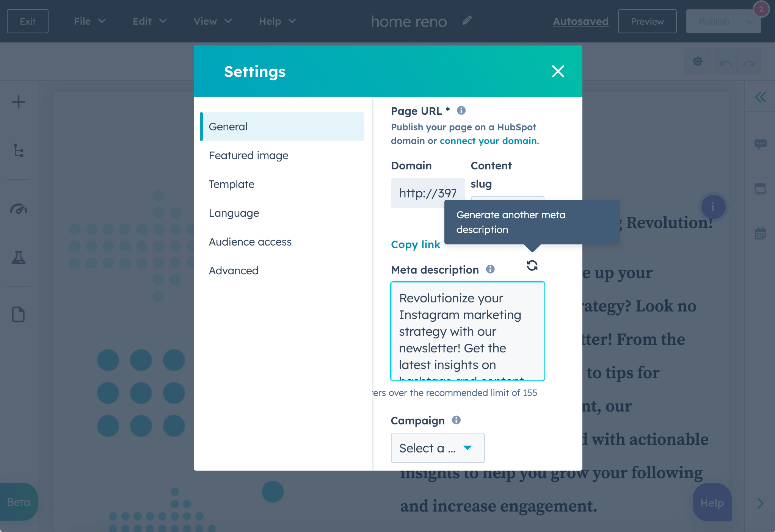Click the meta description input field
775x532 pixels.
pyautogui.click(x=468, y=331)
